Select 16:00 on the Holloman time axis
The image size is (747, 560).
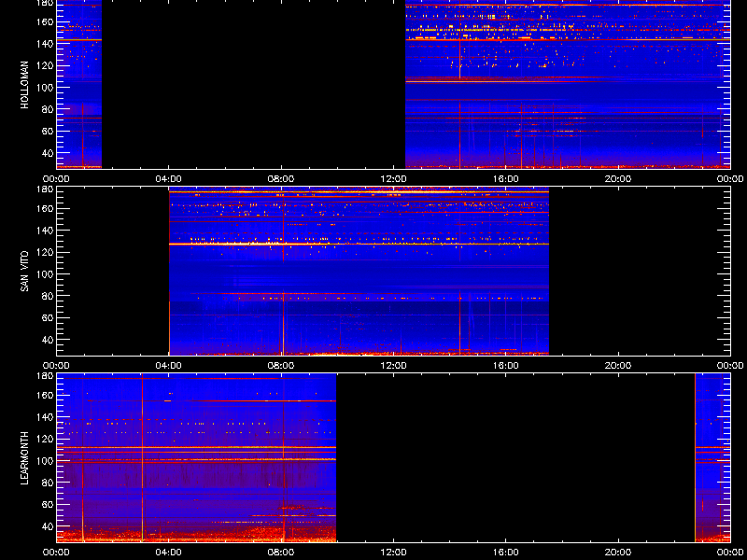(505, 179)
